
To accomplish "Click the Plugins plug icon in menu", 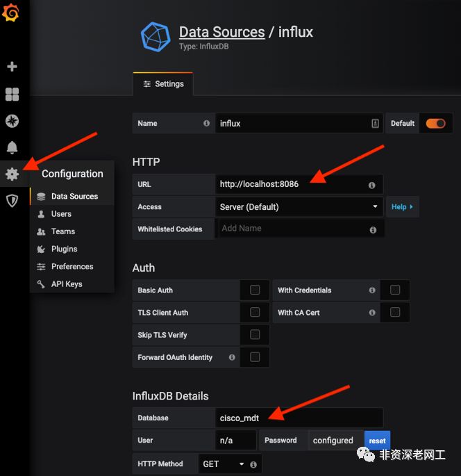I will pyautogui.click(x=41, y=249).
